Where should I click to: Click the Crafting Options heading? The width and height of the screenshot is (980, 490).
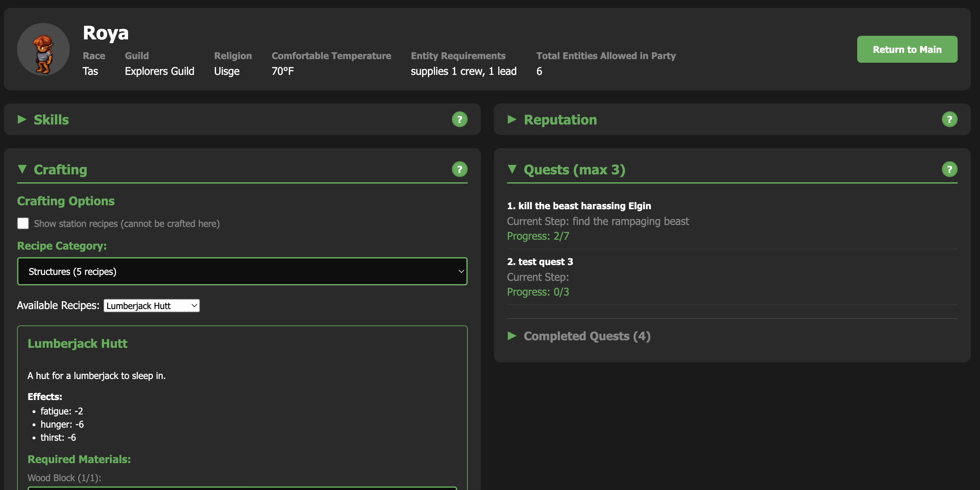click(x=66, y=201)
